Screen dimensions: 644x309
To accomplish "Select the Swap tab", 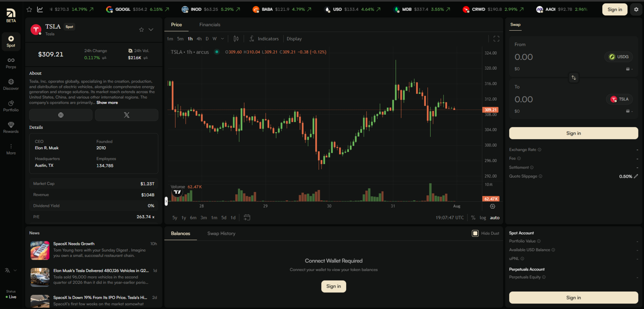I will pyautogui.click(x=515, y=25).
